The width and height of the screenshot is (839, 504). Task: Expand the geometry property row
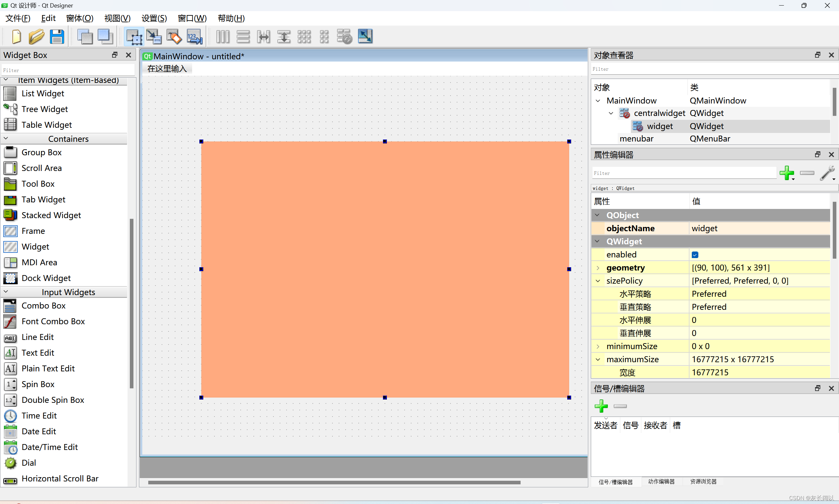598,268
